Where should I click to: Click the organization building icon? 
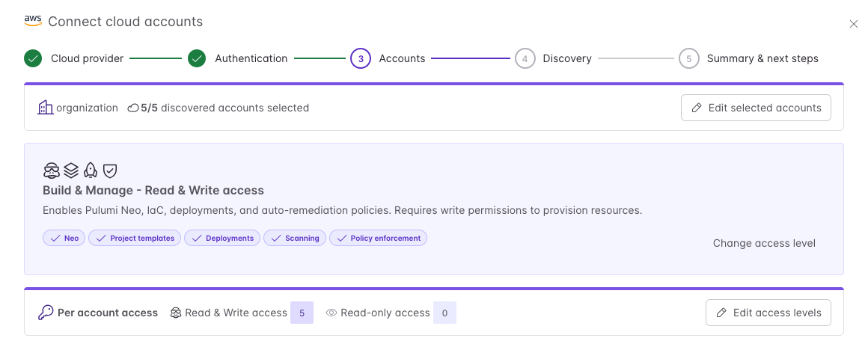point(46,107)
